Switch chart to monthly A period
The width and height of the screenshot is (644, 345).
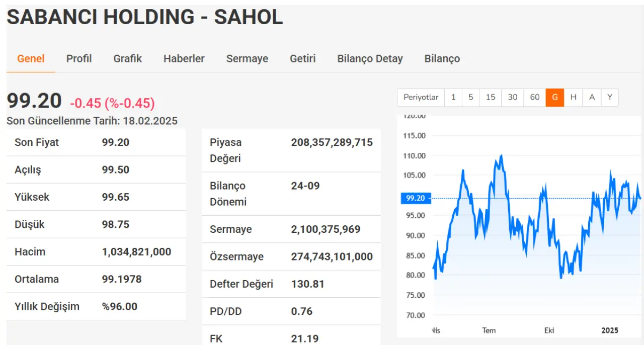(x=592, y=98)
